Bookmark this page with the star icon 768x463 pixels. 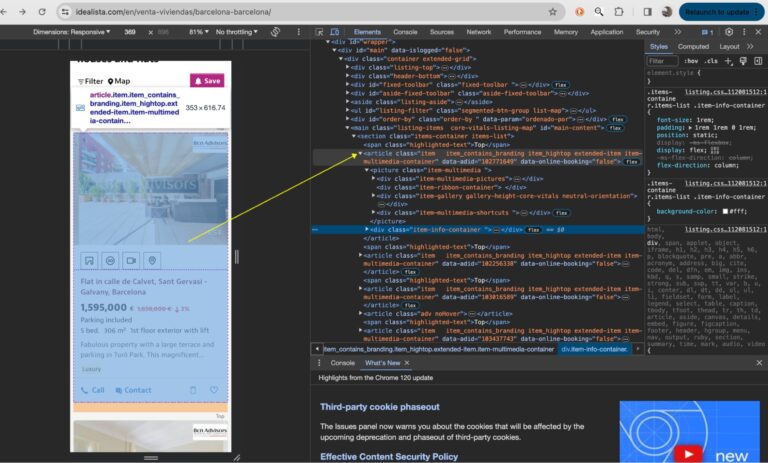coord(552,12)
